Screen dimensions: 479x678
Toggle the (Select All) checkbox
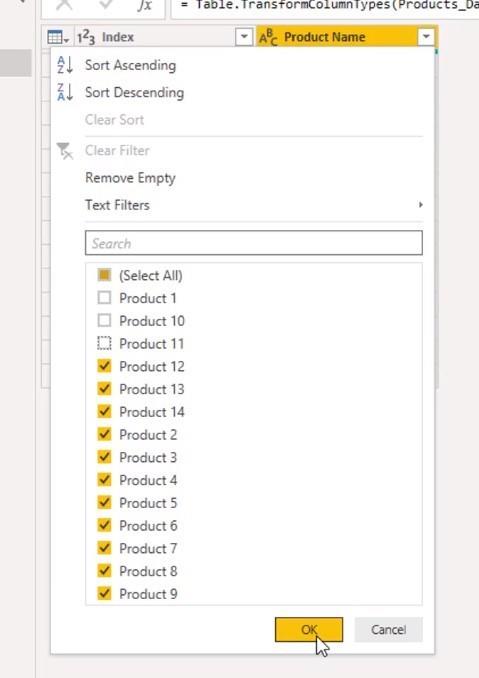[104, 275]
